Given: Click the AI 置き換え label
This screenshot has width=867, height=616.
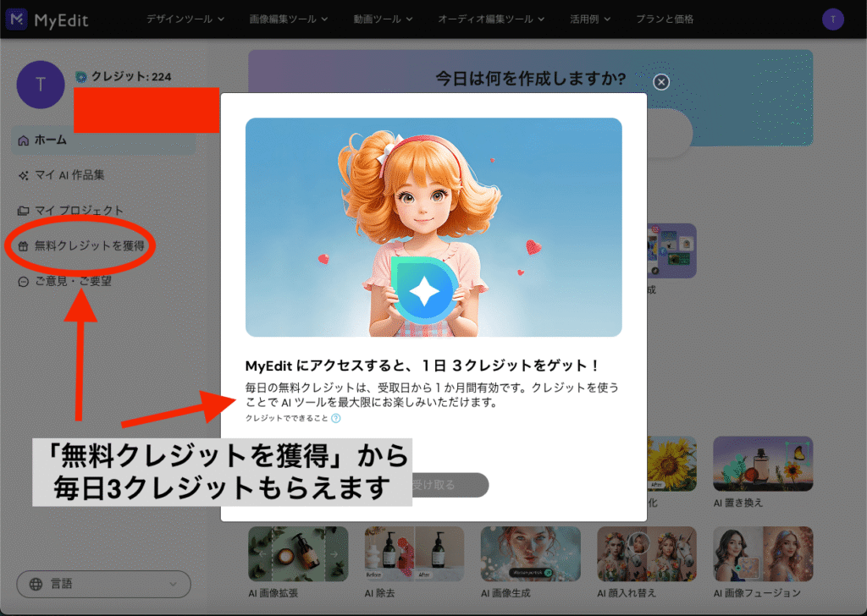Looking at the screenshot, I should point(737,503).
